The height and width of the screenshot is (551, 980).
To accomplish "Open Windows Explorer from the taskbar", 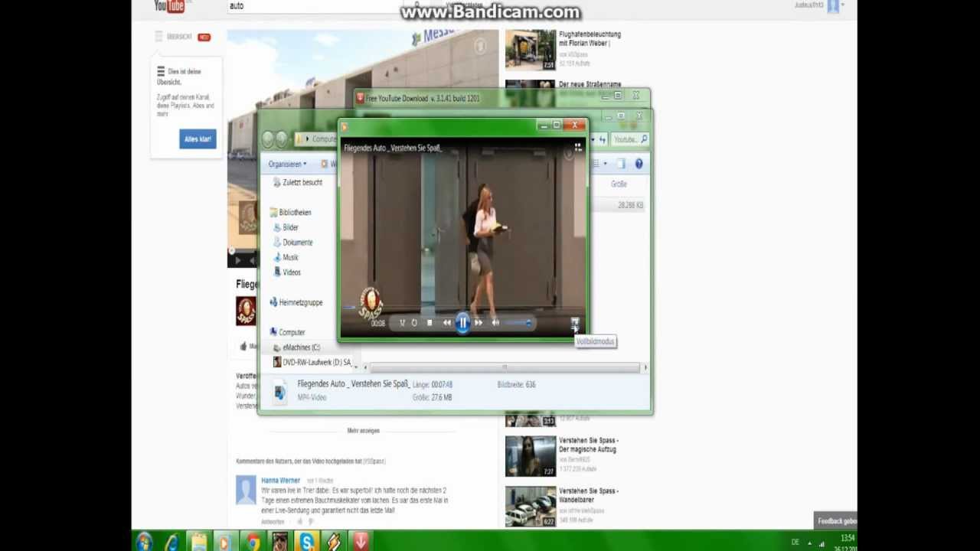I will (x=198, y=542).
